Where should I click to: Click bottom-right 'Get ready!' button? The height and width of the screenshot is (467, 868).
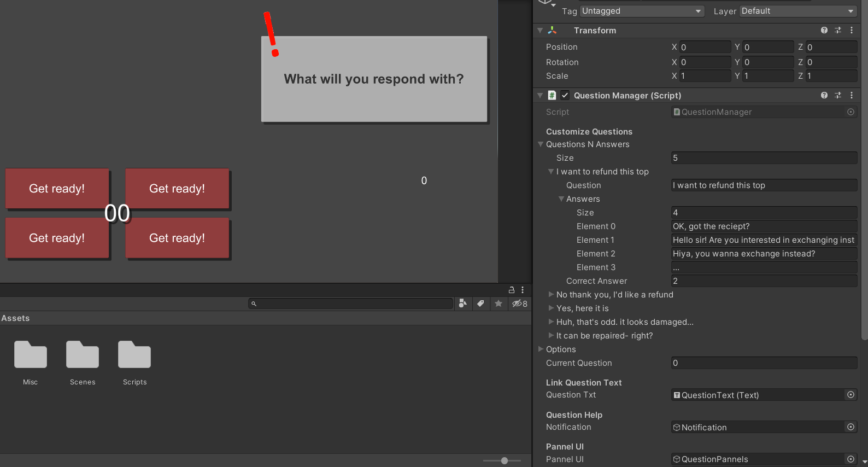click(177, 238)
